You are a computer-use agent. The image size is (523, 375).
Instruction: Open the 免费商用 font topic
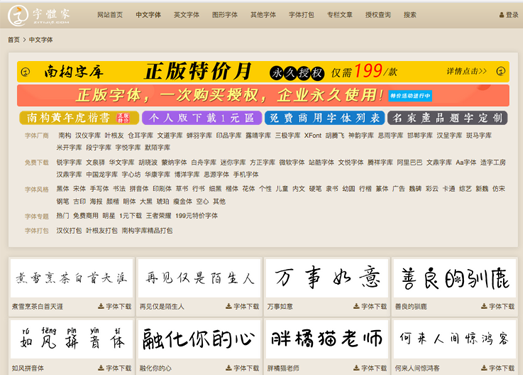pyautogui.click(x=86, y=216)
